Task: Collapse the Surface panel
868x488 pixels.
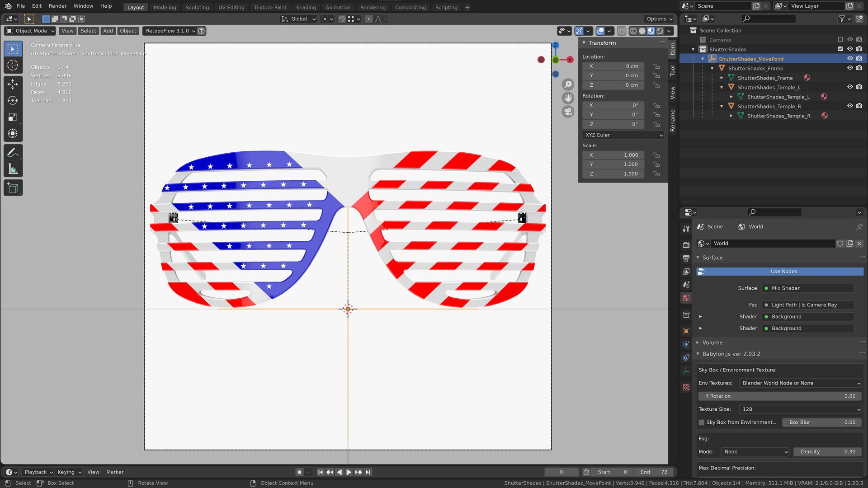Action: [x=712, y=258]
